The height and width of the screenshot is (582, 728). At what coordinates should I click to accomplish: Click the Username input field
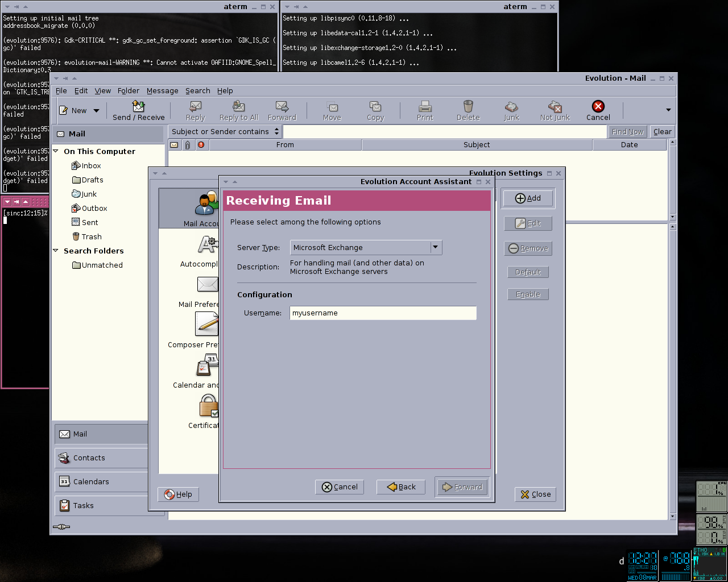pyautogui.click(x=383, y=313)
